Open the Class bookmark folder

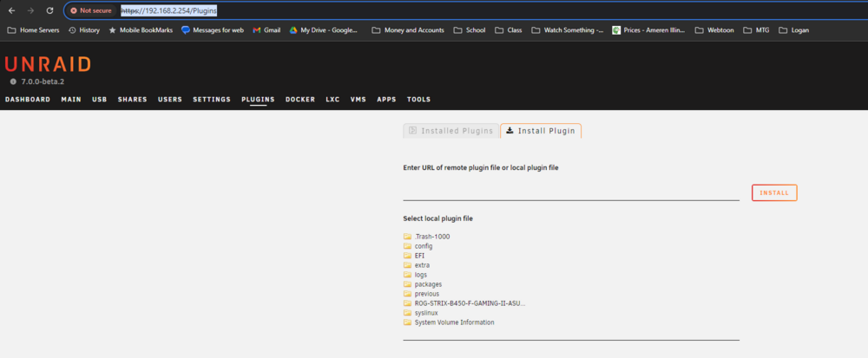(508, 30)
